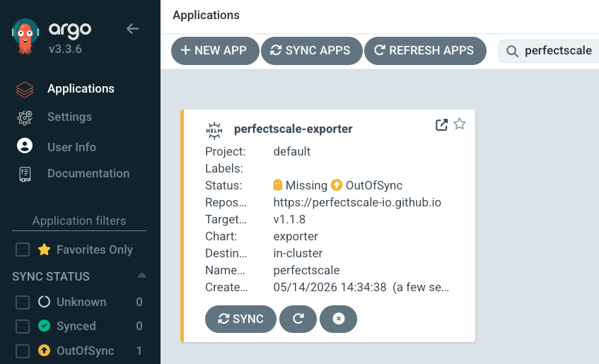Click the SYNC APPS button

(x=312, y=51)
